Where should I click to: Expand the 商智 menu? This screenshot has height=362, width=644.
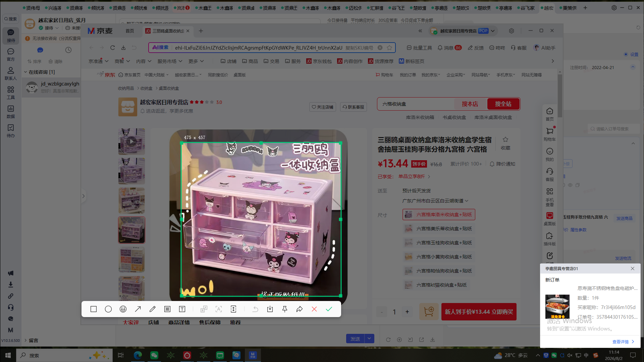click(x=122, y=61)
